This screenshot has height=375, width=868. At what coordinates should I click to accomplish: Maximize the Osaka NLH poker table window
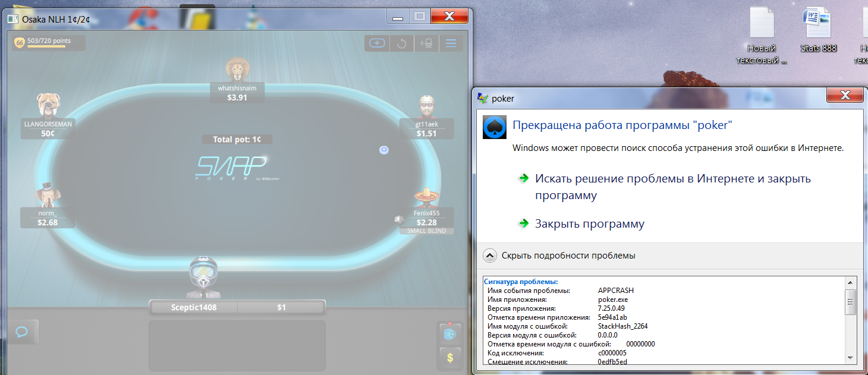point(419,17)
